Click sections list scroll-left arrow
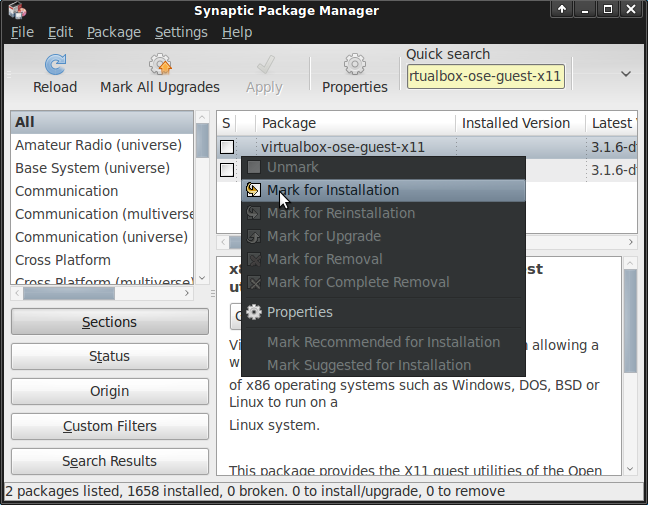The image size is (648, 505). 17,293
